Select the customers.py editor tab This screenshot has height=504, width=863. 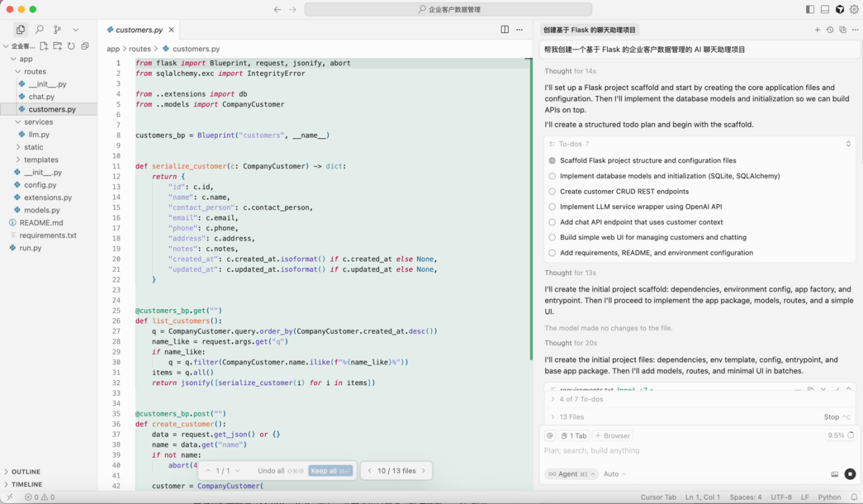coord(139,30)
